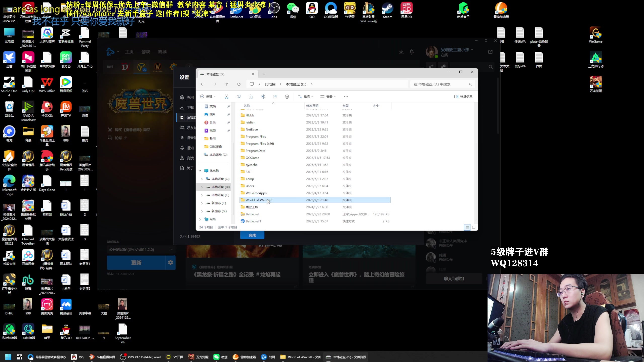Viewport: 644px width, 362px height.
Task: Select the WeGameApps folder row
Action: 315,193
